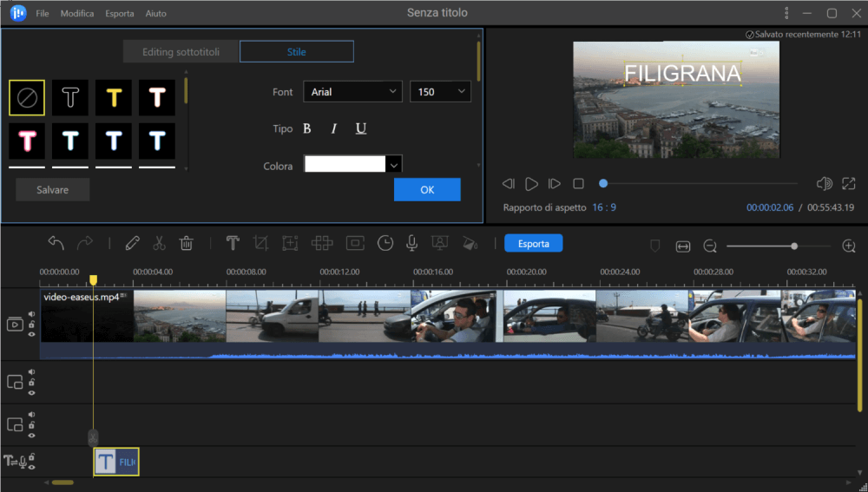Play the preview video
This screenshot has height=492, width=868.
(x=531, y=184)
